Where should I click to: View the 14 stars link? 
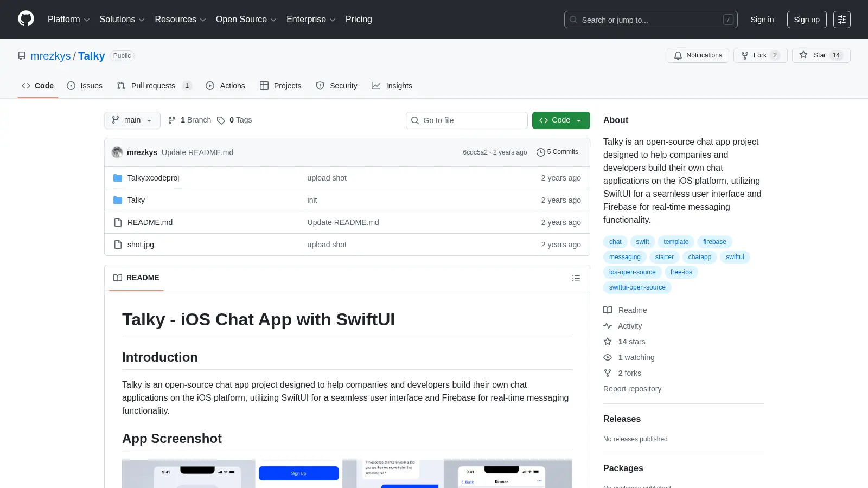click(624, 342)
